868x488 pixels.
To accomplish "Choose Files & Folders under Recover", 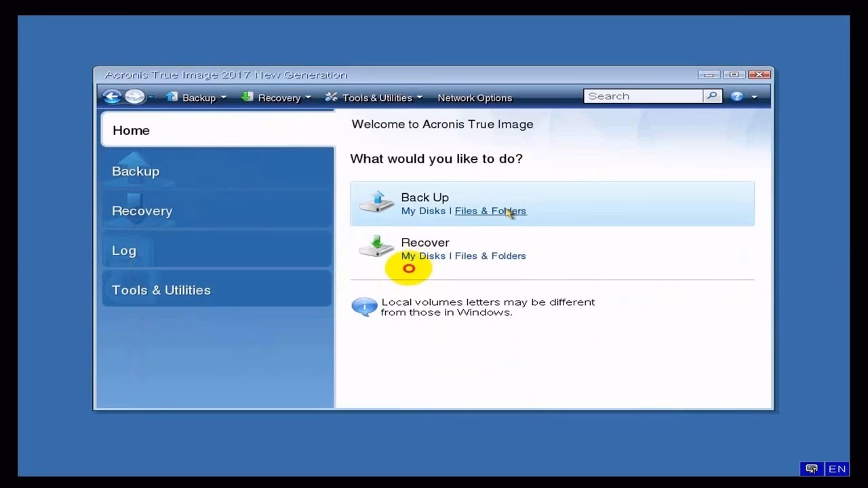I will coord(490,256).
